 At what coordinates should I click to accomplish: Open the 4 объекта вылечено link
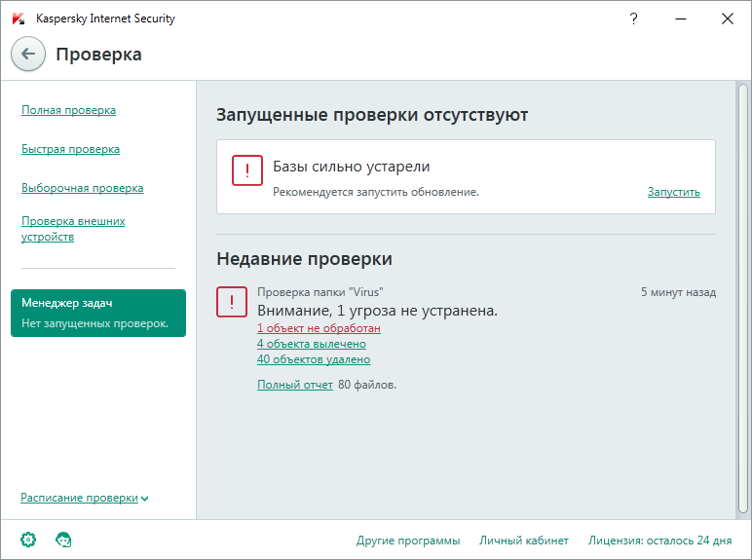[312, 344]
